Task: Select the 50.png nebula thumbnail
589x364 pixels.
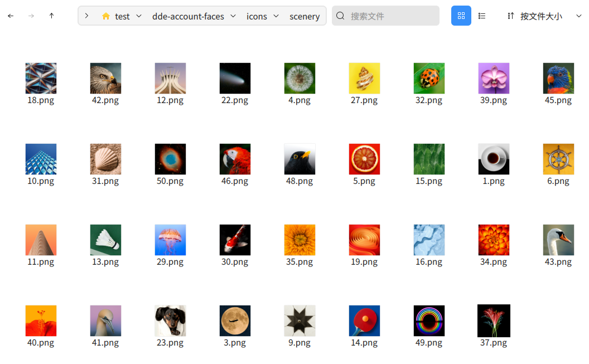Action: (170, 159)
